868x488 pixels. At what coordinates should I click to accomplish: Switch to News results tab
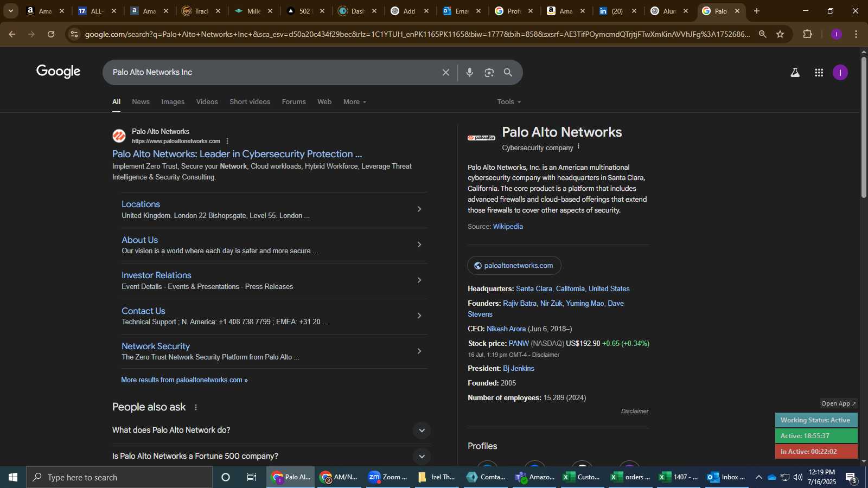pos(141,102)
